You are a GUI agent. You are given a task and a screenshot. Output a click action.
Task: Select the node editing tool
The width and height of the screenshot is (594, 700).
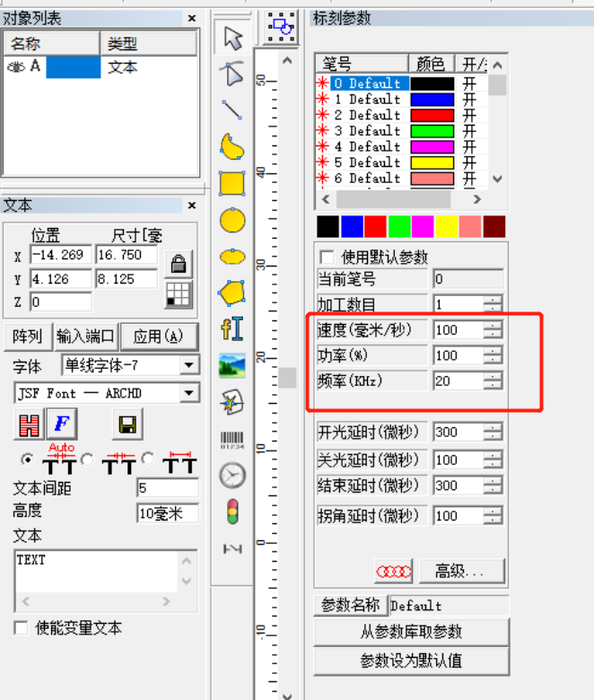click(x=232, y=74)
